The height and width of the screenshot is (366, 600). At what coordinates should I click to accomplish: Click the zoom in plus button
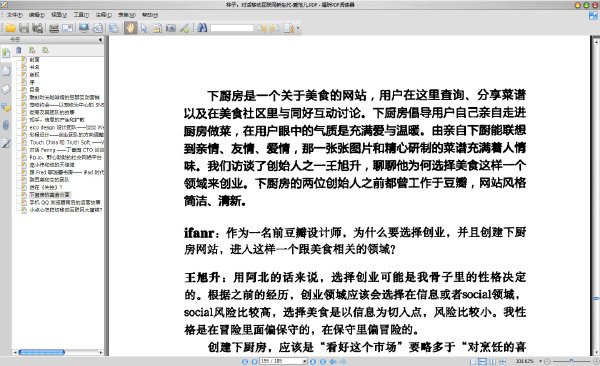coord(596,361)
